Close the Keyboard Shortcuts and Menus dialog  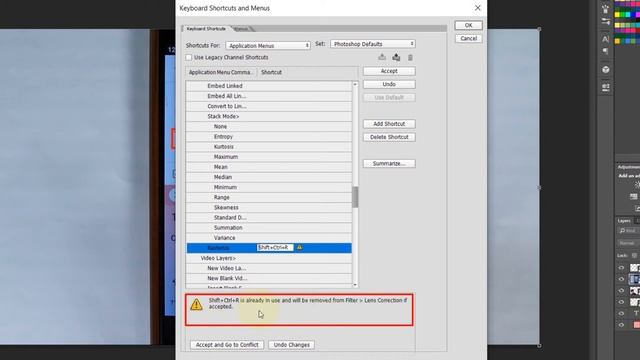coord(478,8)
